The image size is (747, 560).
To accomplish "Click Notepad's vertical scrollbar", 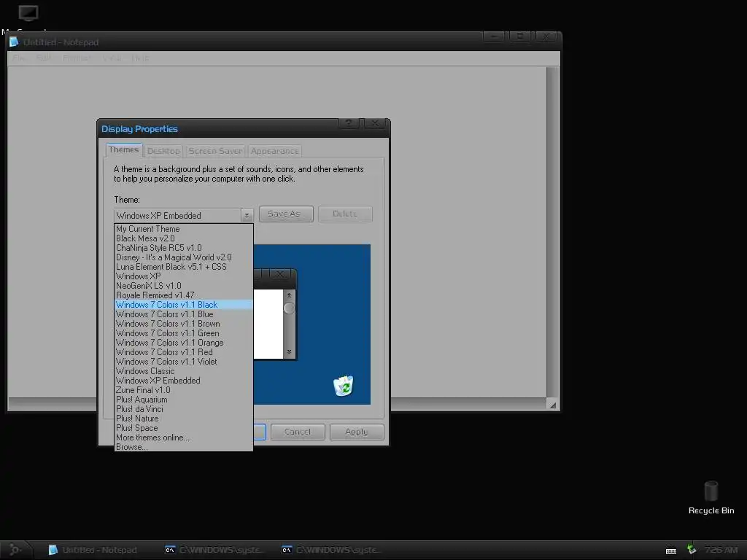I will [553, 232].
